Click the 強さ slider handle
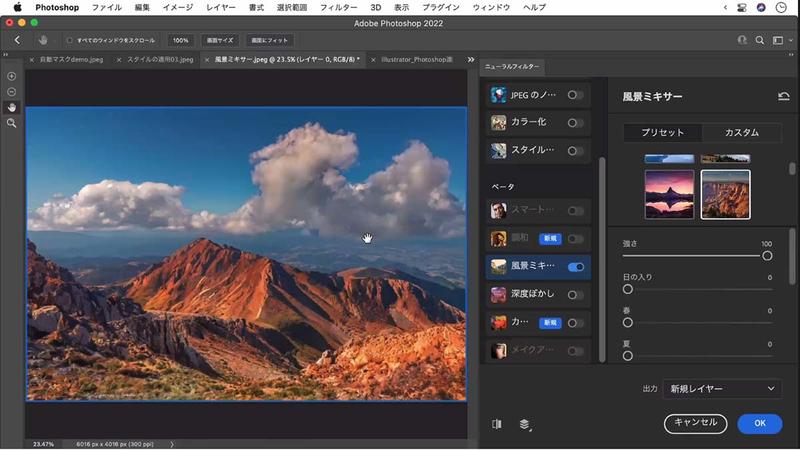 coord(767,256)
